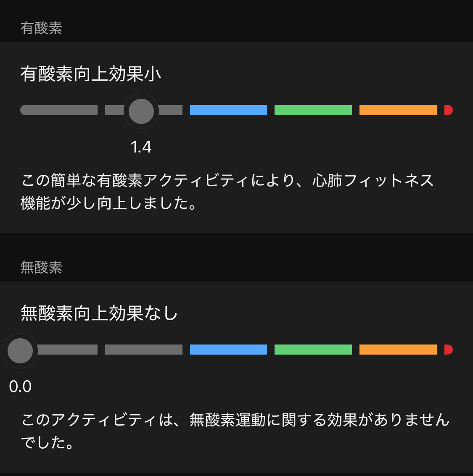Click the orange segment of anaerobic bar
This screenshot has width=473, height=476.
(398, 350)
